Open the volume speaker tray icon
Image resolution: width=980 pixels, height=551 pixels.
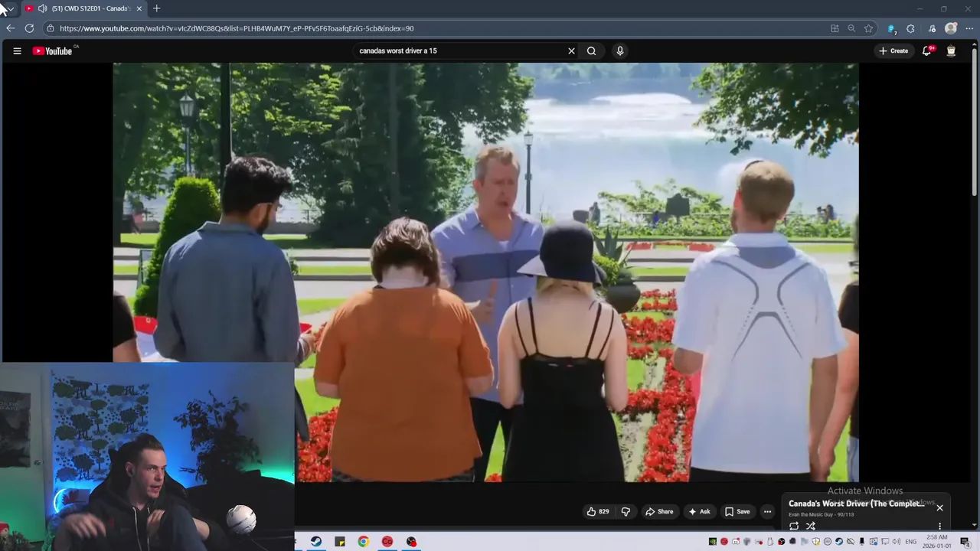(896, 542)
